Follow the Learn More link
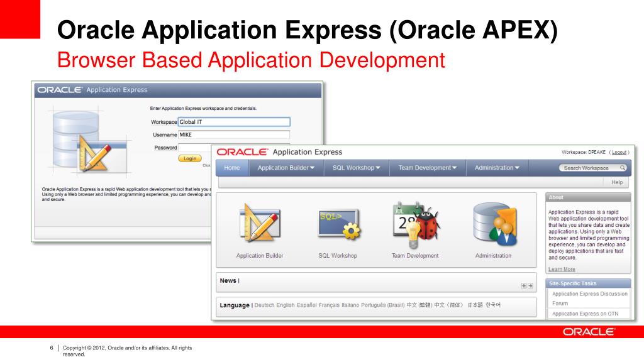The width and height of the screenshot is (644, 362). point(562,269)
